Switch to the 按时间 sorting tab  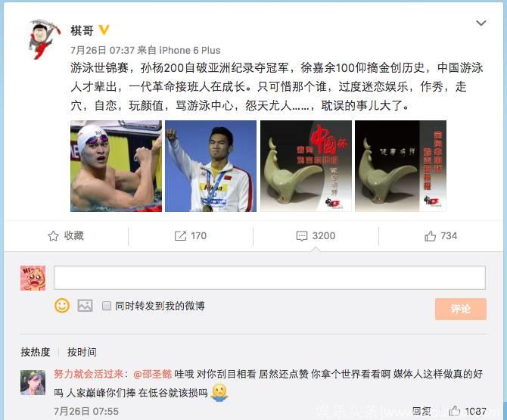[x=82, y=352]
